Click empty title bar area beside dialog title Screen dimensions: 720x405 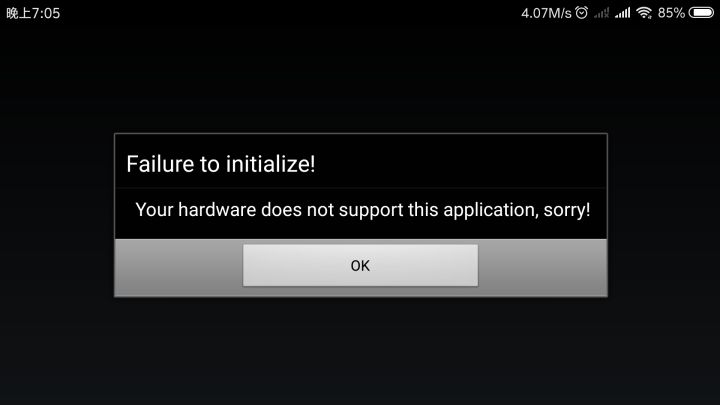(x=461, y=162)
